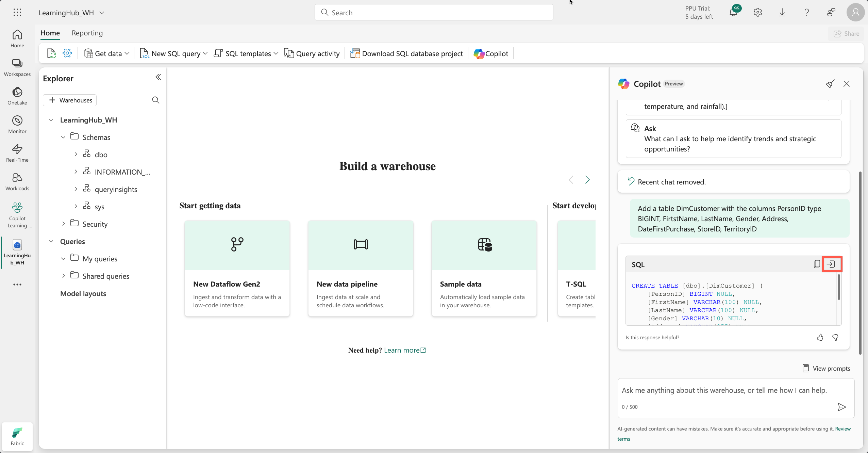Go to Home in left navigation
Image resolution: width=868 pixels, height=453 pixels.
tap(17, 39)
